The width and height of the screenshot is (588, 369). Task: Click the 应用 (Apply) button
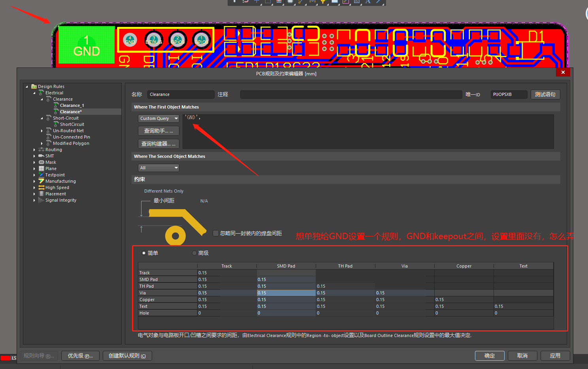click(555, 356)
